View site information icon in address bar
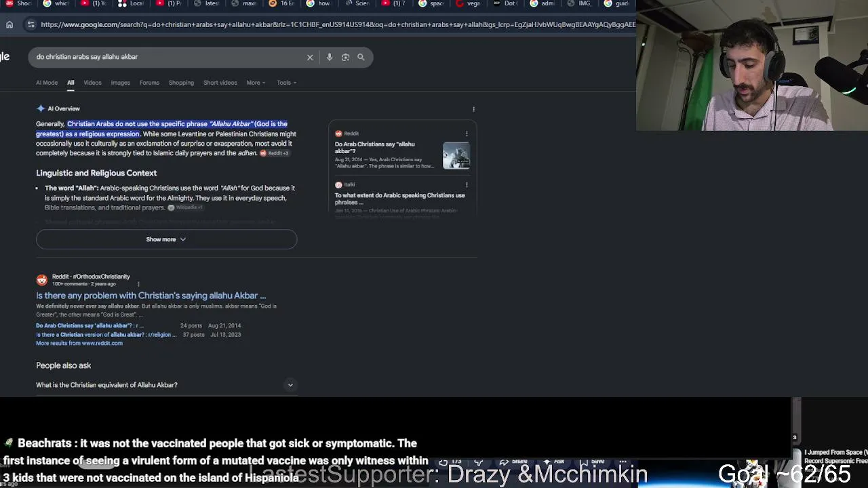The height and width of the screenshot is (488, 868). [x=31, y=25]
